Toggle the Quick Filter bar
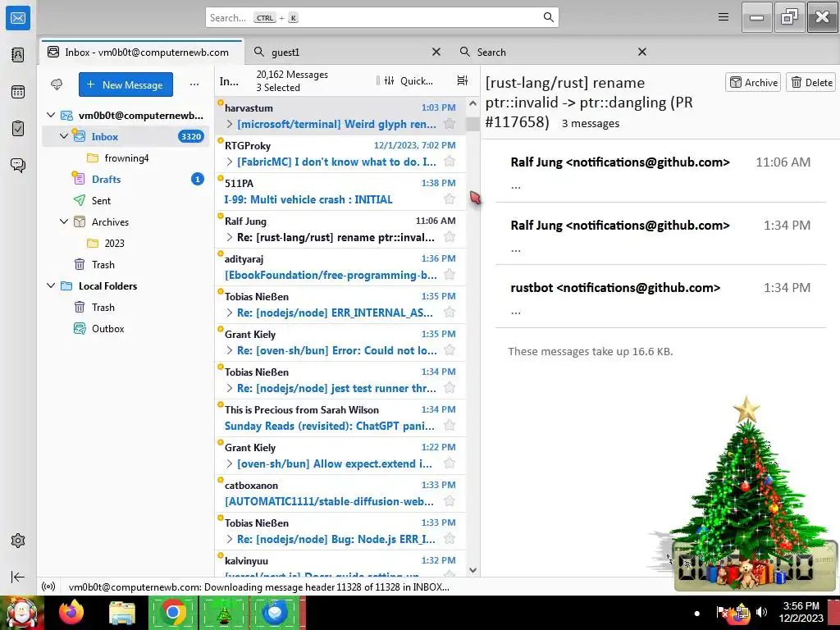 409,81
